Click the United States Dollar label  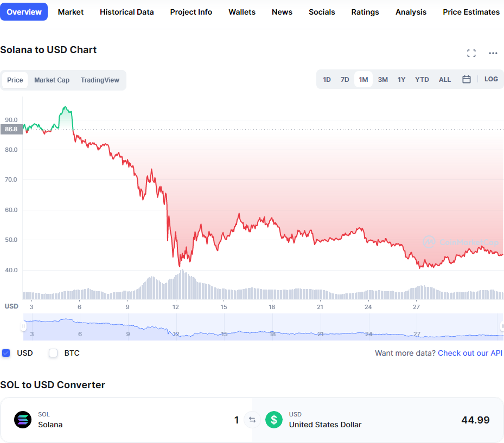pos(325,425)
